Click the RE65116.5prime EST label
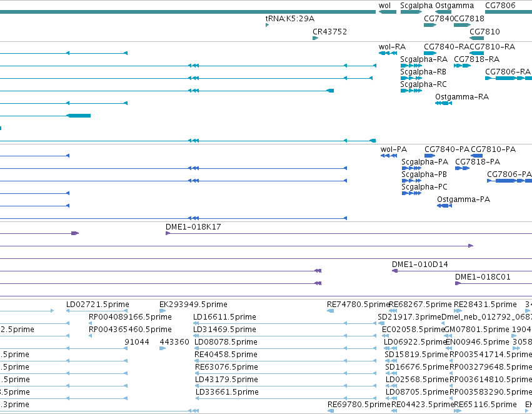The width and height of the screenshot is (532, 414). [485, 405]
